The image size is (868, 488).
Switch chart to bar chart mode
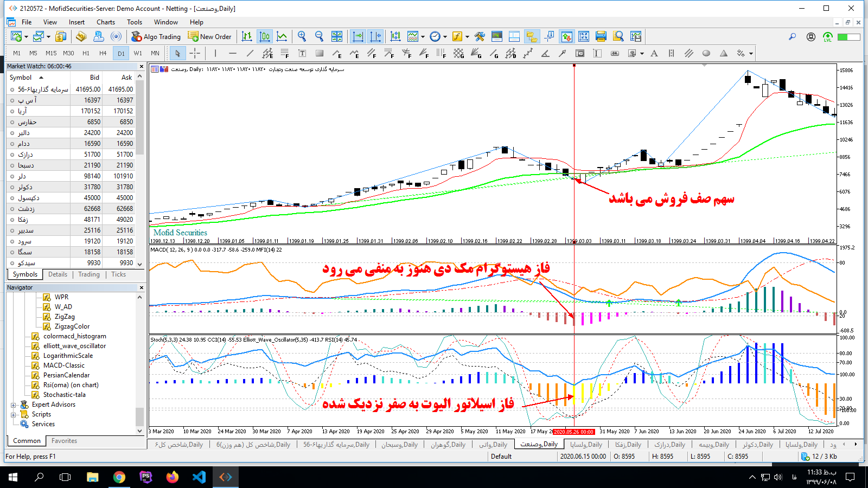point(247,37)
